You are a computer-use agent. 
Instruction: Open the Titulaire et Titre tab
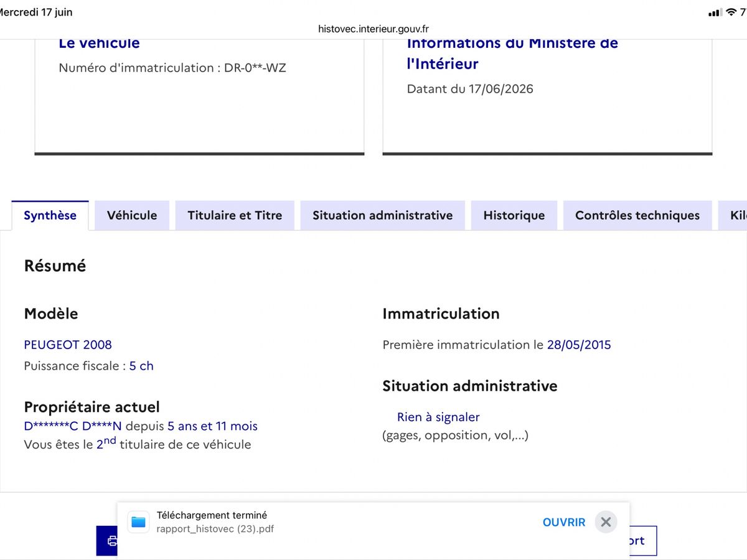pyautogui.click(x=235, y=215)
